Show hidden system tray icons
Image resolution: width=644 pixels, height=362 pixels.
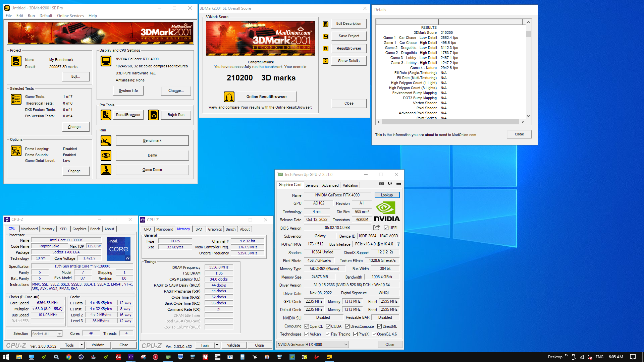(x=567, y=356)
